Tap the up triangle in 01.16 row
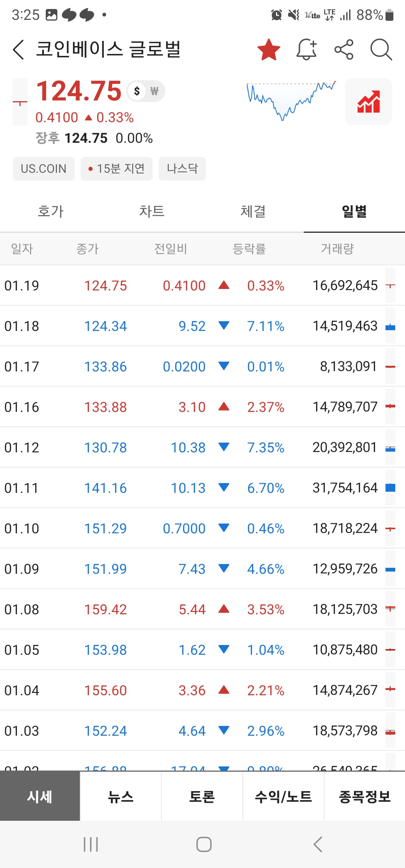The image size is (405, 868). [224, 406]
